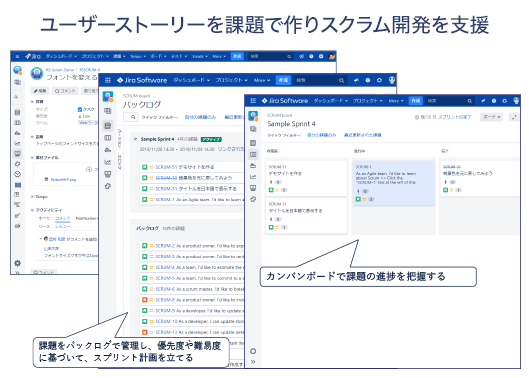
Task: Expand collapsed sidebar chevrons in Sprint board window
Action: tap(253, 361)
